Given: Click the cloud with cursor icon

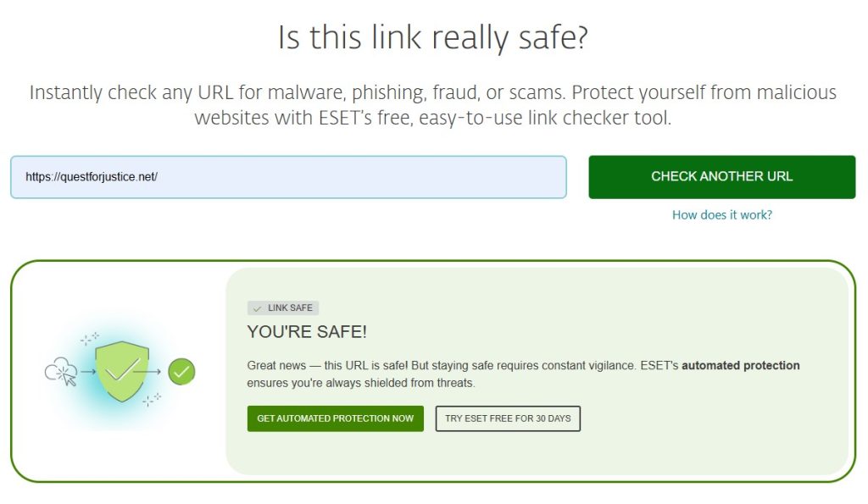Looking at the screenshot, I should 60,371.
